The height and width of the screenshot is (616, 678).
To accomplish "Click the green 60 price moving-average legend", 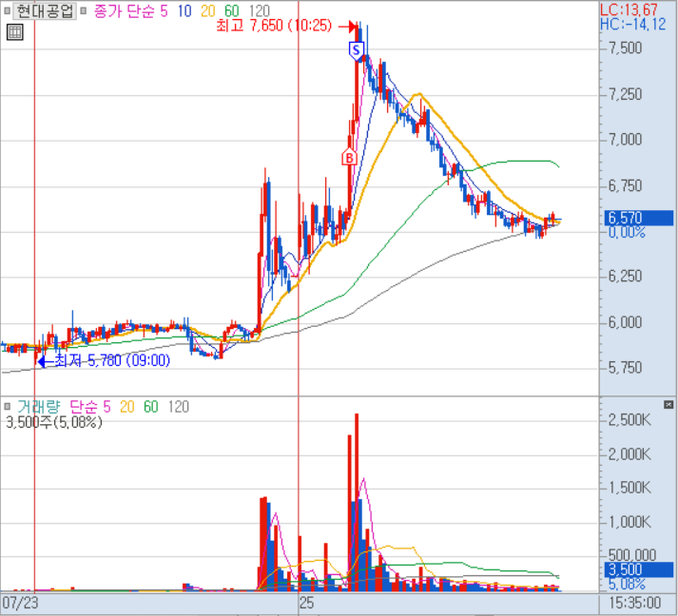I will pos(229,10).
